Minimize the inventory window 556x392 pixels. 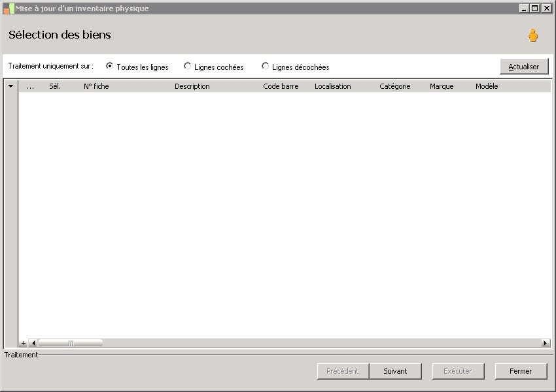[524, 8]
